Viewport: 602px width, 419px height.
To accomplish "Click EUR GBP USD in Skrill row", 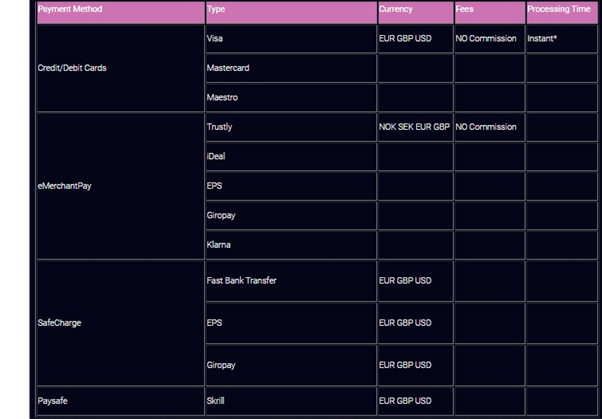I will click(415, 401).
